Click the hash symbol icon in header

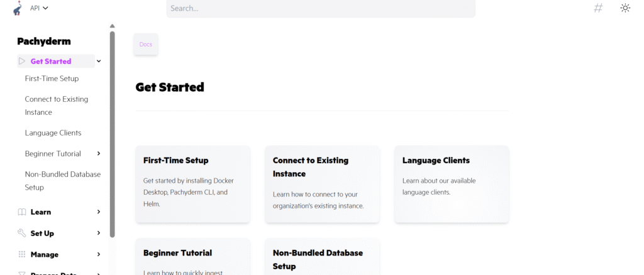[x=598, y=8]
